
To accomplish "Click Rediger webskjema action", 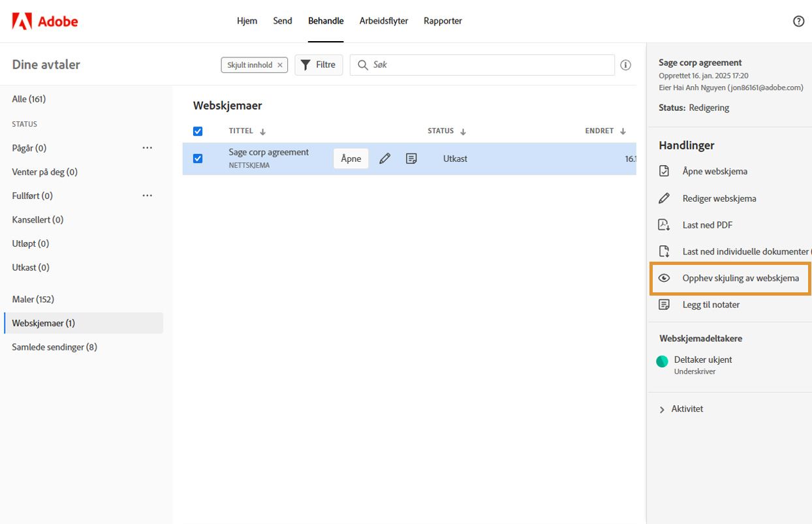I will point(719,198).
